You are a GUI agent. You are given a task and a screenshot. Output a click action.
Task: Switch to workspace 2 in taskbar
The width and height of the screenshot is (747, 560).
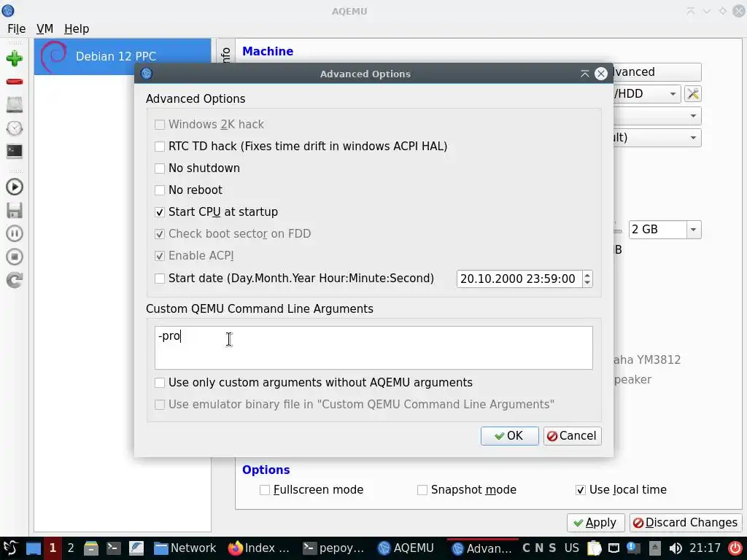(71, 548)
